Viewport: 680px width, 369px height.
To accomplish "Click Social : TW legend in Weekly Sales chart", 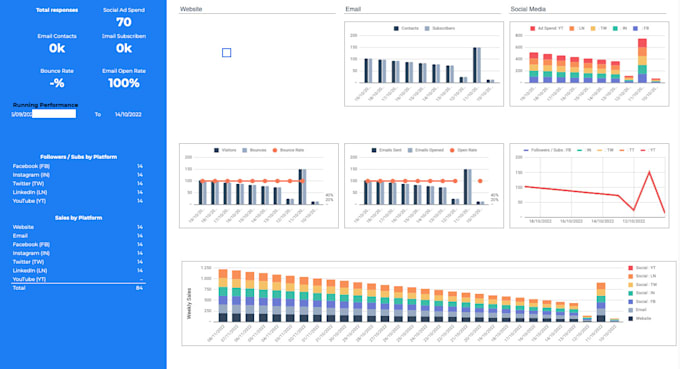I will tap(642, 285).
